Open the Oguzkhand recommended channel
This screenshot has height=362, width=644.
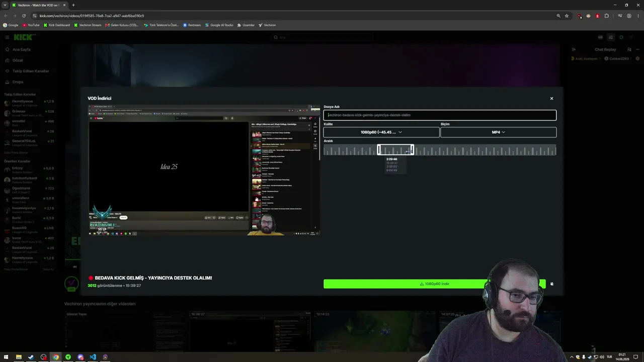click(29, 190)
